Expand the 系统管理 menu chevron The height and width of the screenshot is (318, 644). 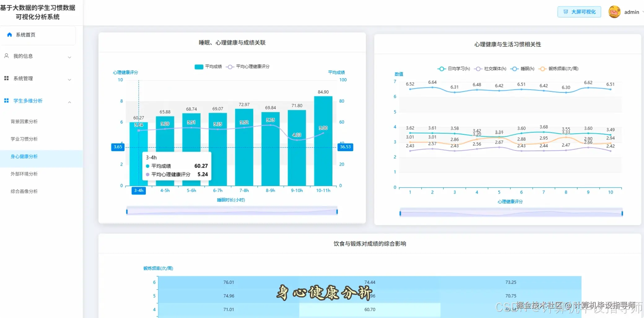[70, 79]
